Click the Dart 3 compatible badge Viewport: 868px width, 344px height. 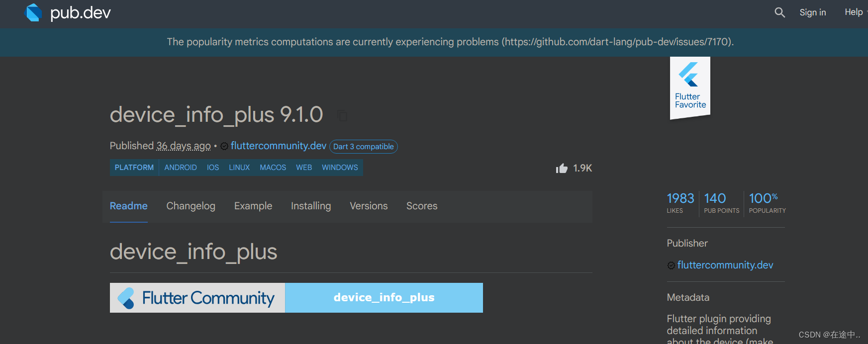click(364, 147)
